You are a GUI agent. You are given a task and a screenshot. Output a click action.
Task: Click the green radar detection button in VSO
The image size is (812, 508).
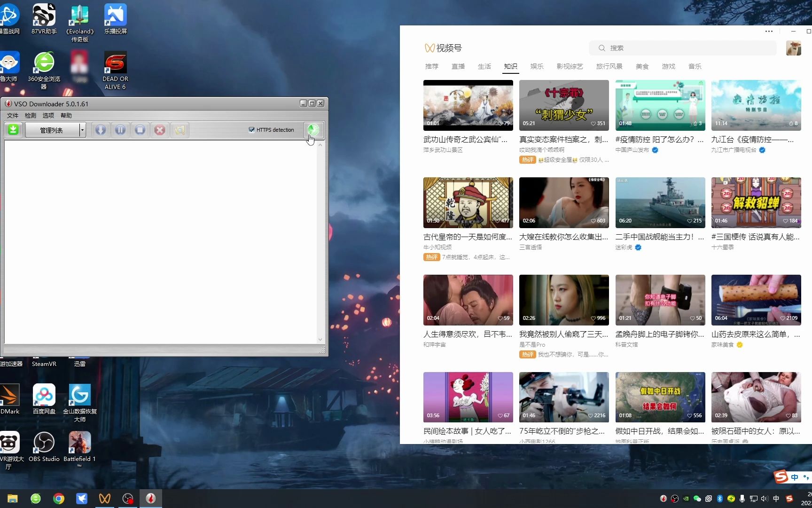pos(313,130)
